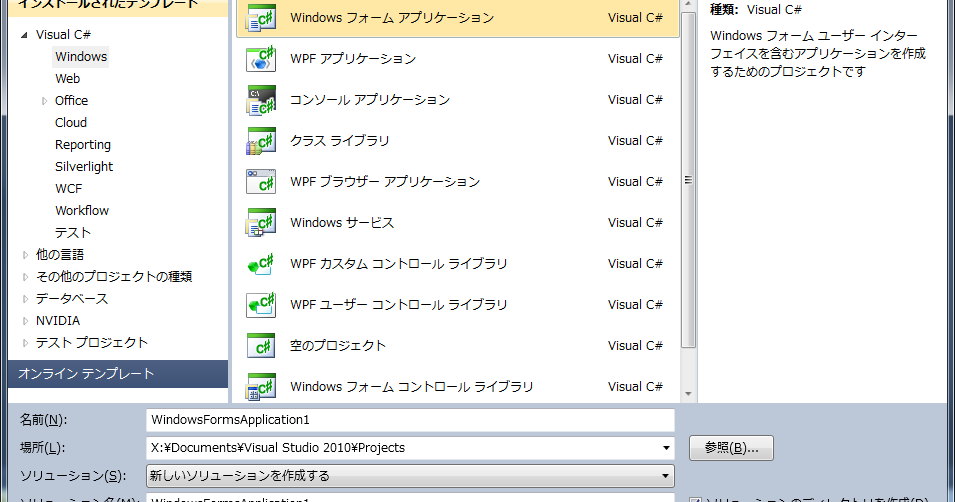The image size is (955, 502).
Task: Select the Reporting category
Action: [x=83, y=145]
